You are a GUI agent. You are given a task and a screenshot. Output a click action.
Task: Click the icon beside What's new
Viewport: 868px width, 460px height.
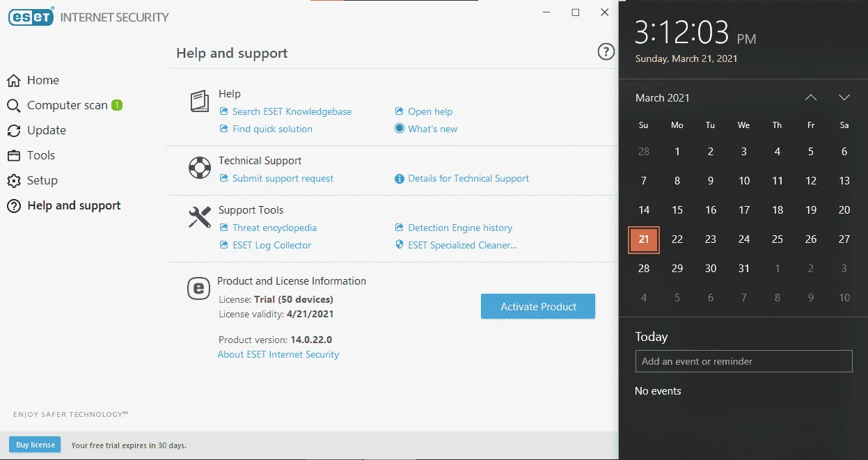pyautogui.click(x=400, y=128)
